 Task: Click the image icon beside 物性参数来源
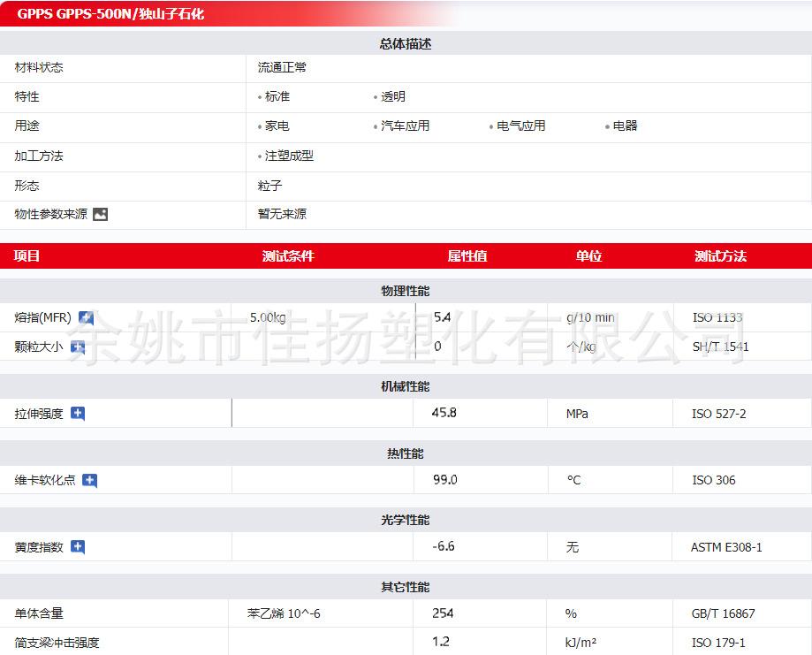tap(100, 214)
